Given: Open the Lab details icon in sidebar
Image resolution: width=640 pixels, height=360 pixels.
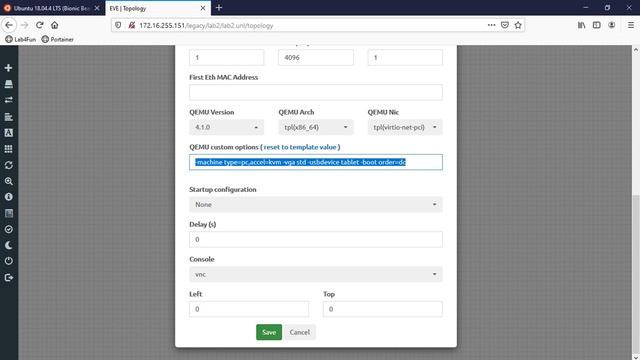Looking at the screenshot, I should tap(9, 213).
